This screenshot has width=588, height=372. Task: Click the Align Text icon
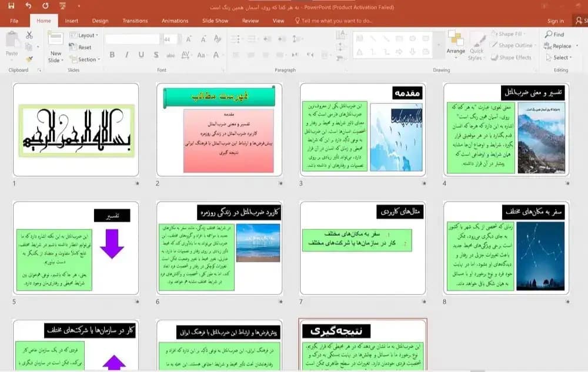[x=340, y=47]
